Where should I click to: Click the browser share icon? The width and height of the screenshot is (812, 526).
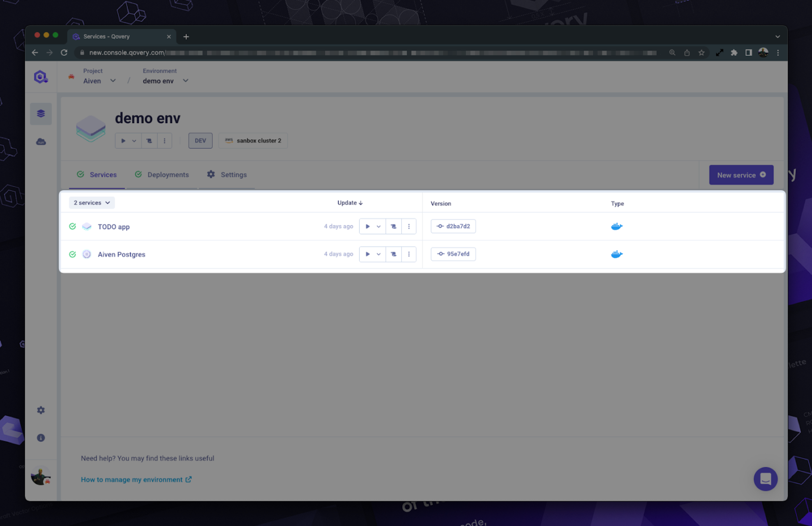(687, 53)
